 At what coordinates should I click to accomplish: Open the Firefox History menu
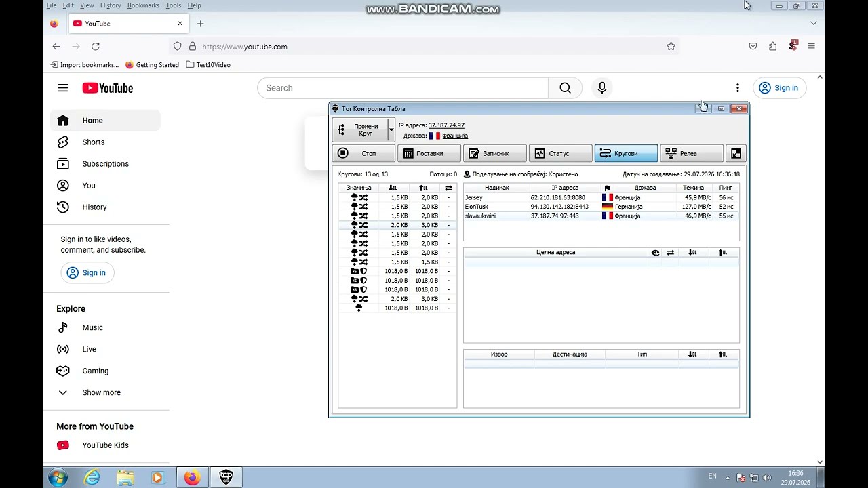[x=110, y=5]
